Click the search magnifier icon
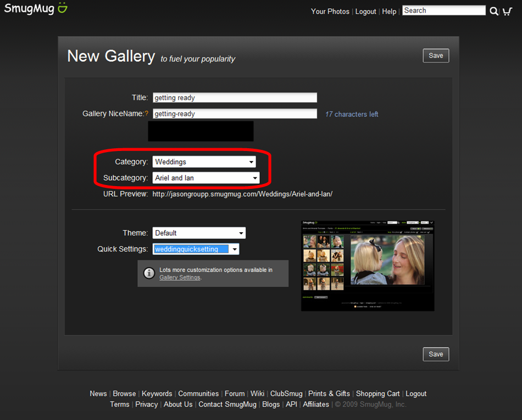Viewport: 522px width, 420px height. [x=494, y=12]
